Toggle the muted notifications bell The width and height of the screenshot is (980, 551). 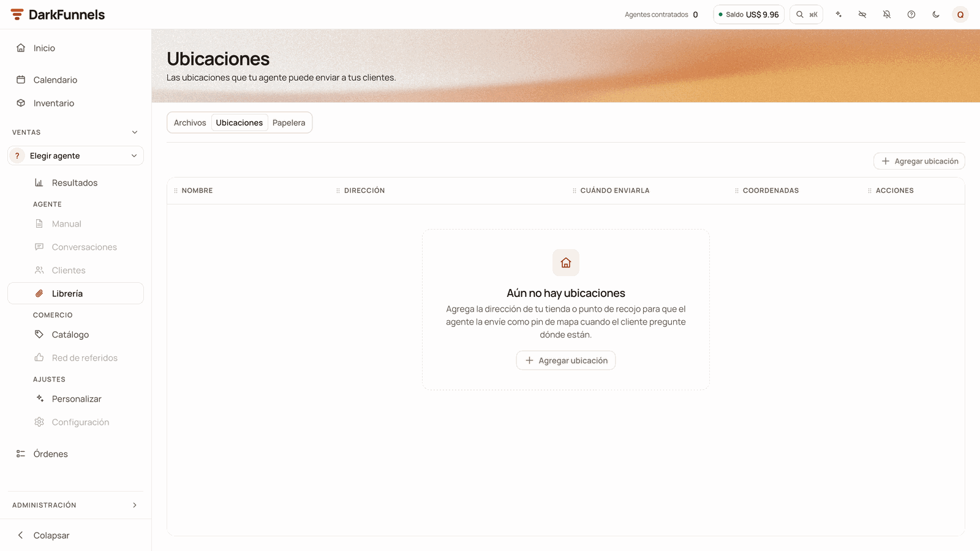pyautogui.click(x=887, y=15)
